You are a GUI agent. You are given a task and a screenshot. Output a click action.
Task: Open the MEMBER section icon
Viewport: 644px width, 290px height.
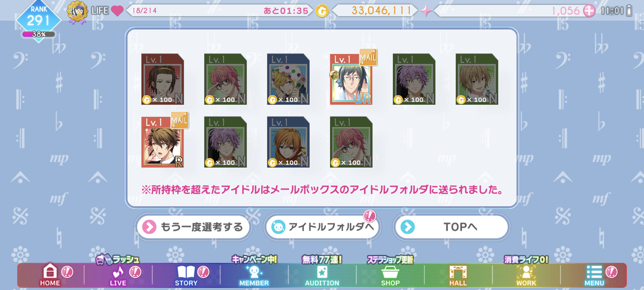254,272
